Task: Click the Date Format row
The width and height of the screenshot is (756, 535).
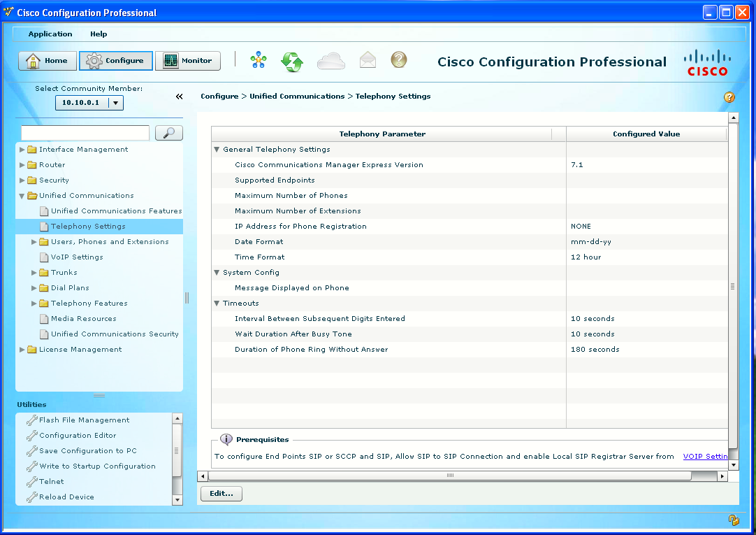Action: 470,242
